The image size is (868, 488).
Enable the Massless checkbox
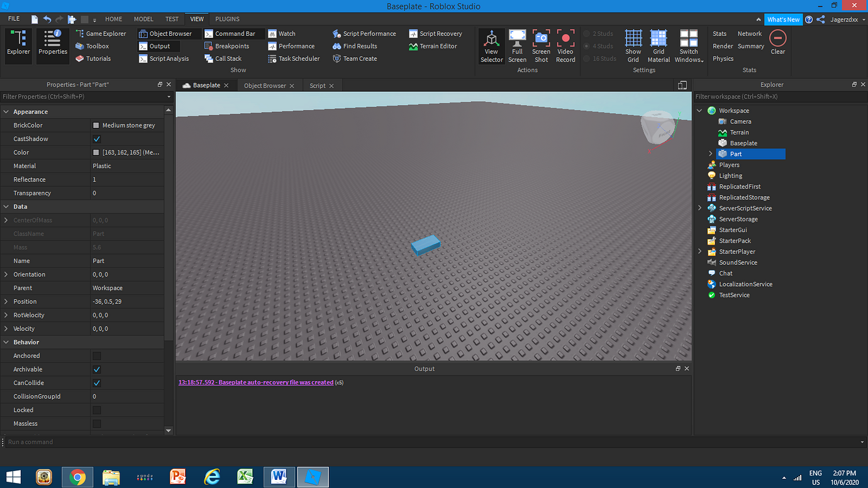coord(96,424)
